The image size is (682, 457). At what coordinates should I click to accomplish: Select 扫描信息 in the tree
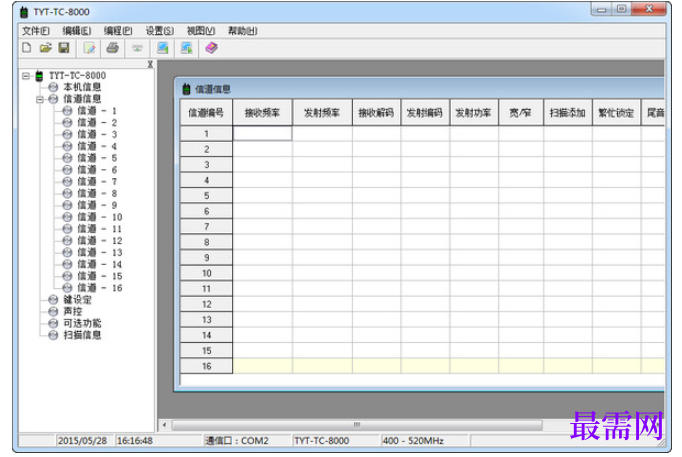(x=82, y=335)
